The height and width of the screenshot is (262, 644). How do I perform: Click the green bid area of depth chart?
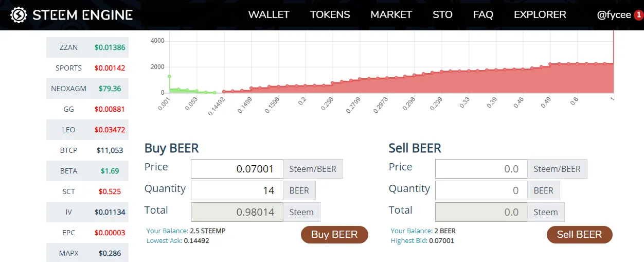point(180,91)
